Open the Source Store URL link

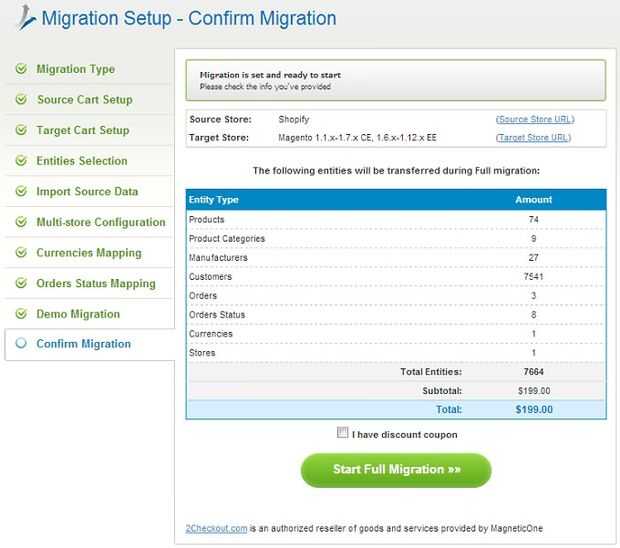point(534,119)
